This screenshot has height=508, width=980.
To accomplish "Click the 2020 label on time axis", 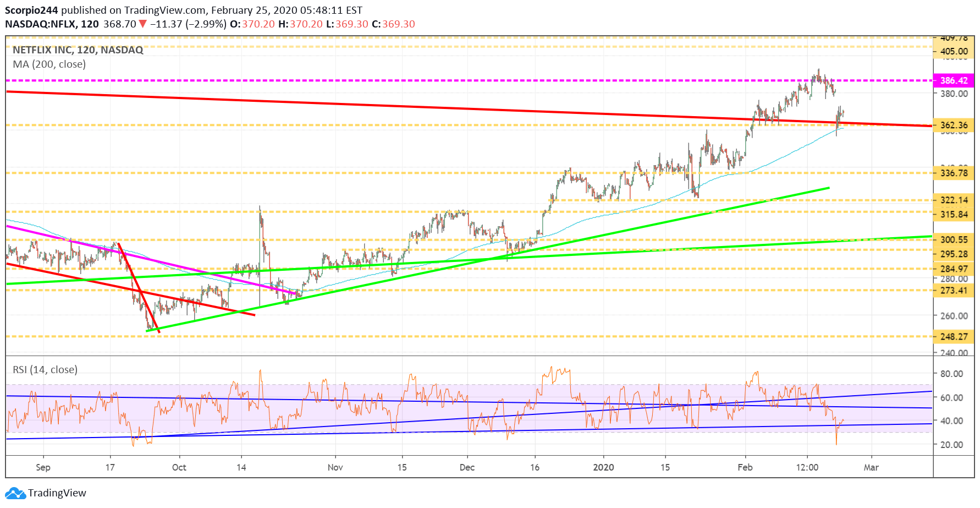I will [x=603, y=467].
